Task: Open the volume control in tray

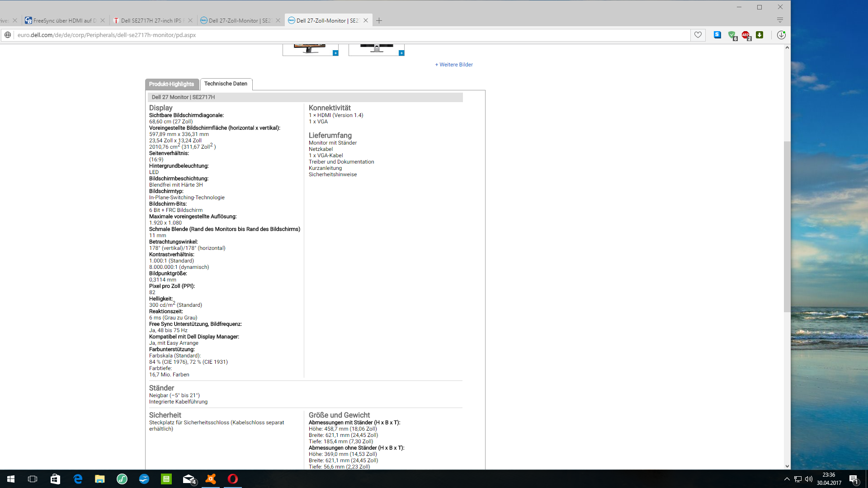Action: coord(809,479)
